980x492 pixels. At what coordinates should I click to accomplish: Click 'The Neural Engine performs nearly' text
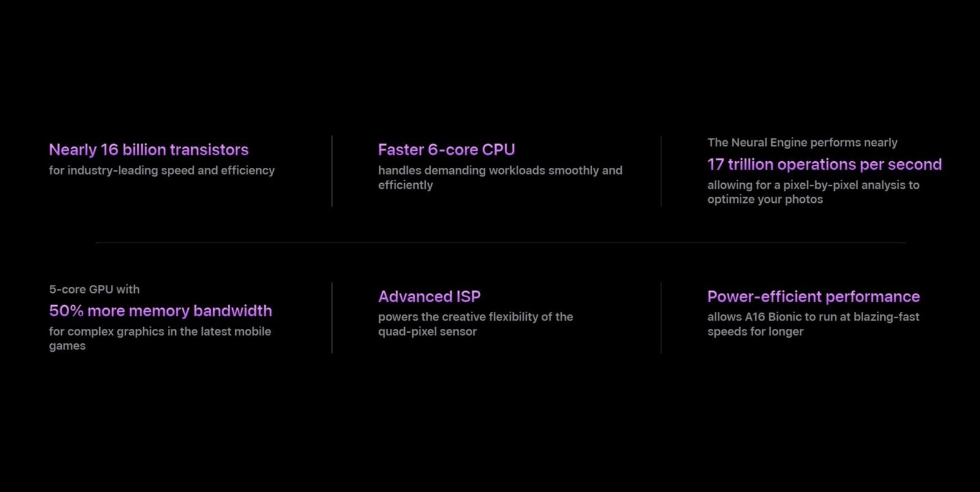point(802,143)
